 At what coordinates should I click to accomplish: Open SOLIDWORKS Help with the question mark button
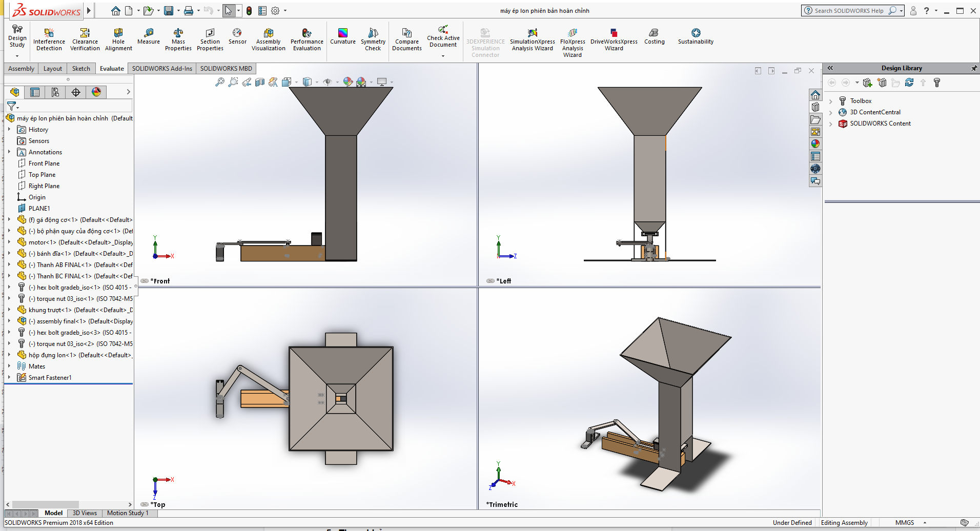click(x=927, y=10)
